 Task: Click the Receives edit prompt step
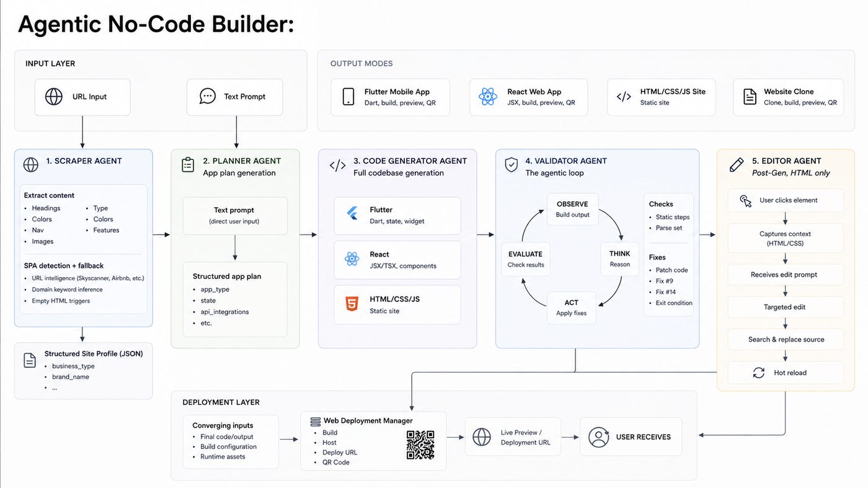point(786,275)
